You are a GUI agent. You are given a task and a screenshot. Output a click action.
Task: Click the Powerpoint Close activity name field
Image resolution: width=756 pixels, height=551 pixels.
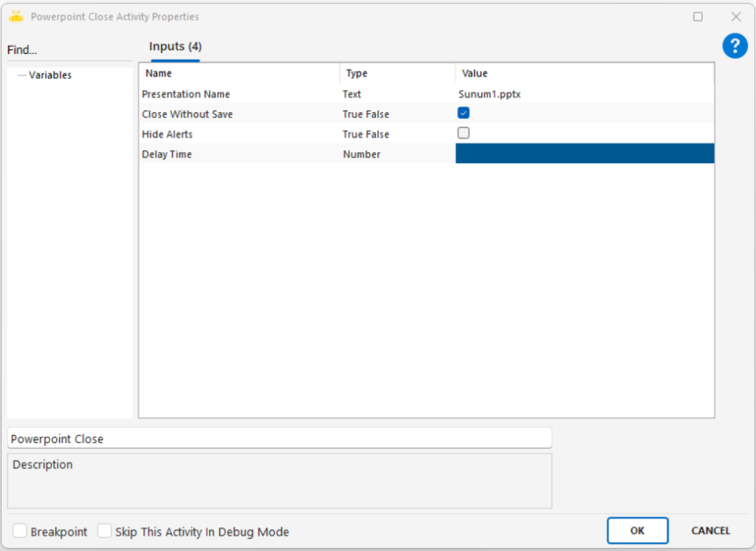[x=279, y=438]
